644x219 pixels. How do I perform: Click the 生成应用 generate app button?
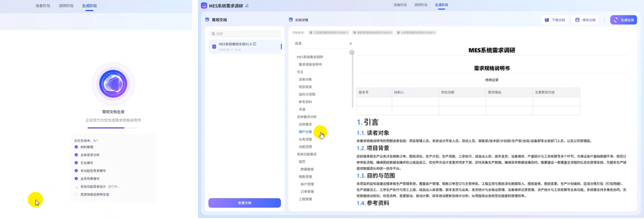624,20
